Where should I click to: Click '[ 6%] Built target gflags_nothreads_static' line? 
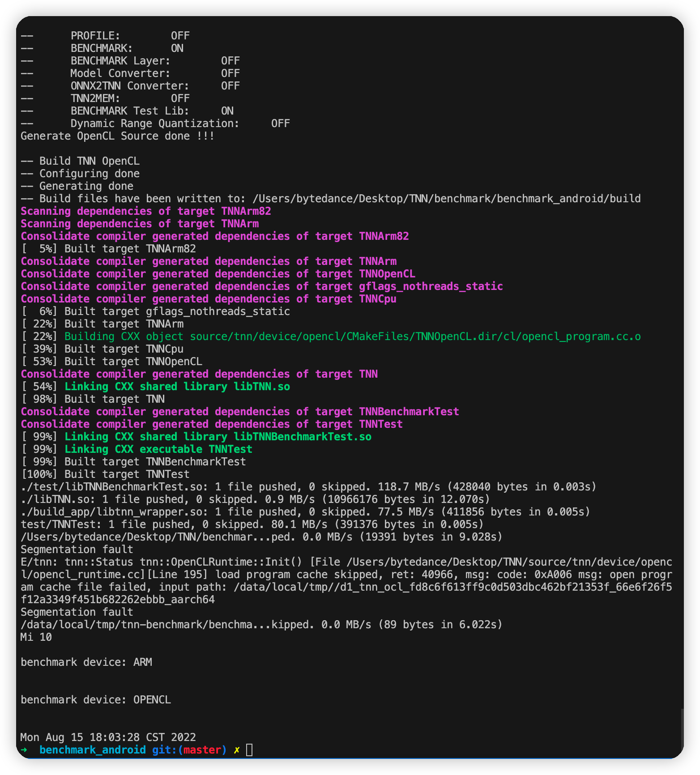coord(155,311)
